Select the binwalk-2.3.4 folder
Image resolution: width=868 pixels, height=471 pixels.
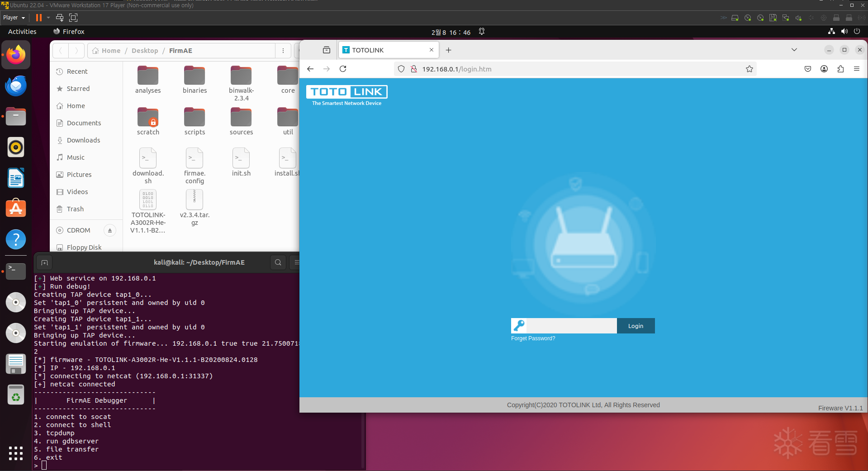pos(241,84)
